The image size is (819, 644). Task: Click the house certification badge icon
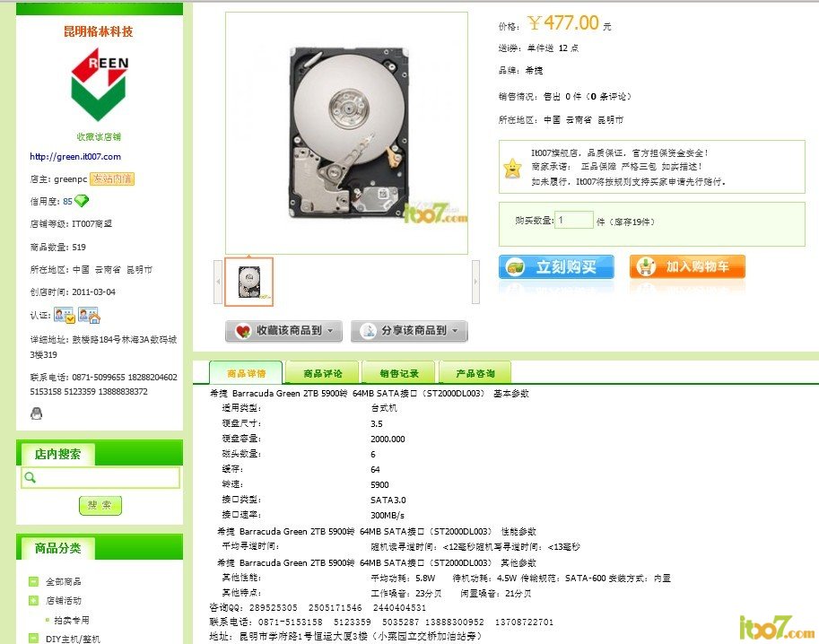pos(89,315)
